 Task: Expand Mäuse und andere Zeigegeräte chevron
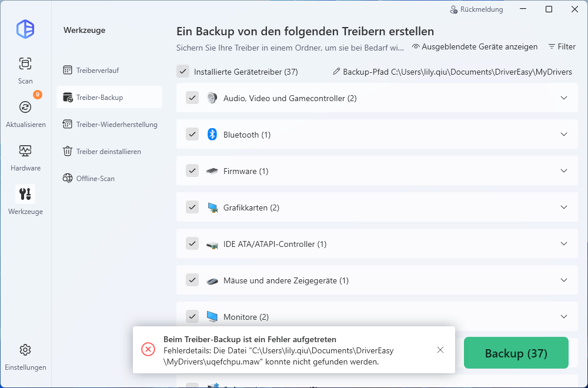point(564,280)
